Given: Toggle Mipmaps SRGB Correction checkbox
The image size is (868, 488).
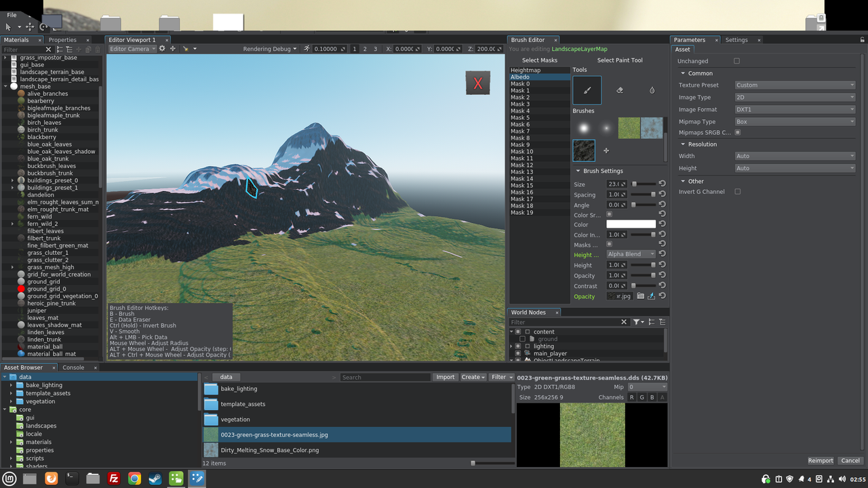Looking at the screenshot, I should [x=738, y=132].
